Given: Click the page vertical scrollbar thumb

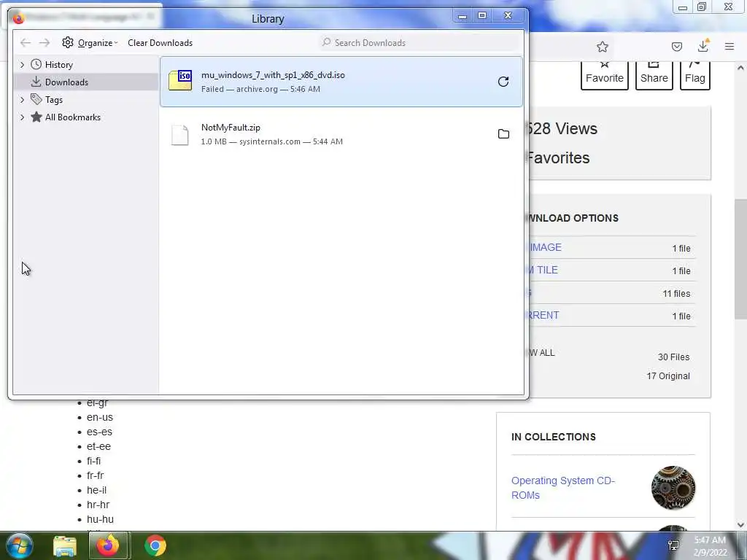Looking at the screenshot, I should [x=740, y=259].
